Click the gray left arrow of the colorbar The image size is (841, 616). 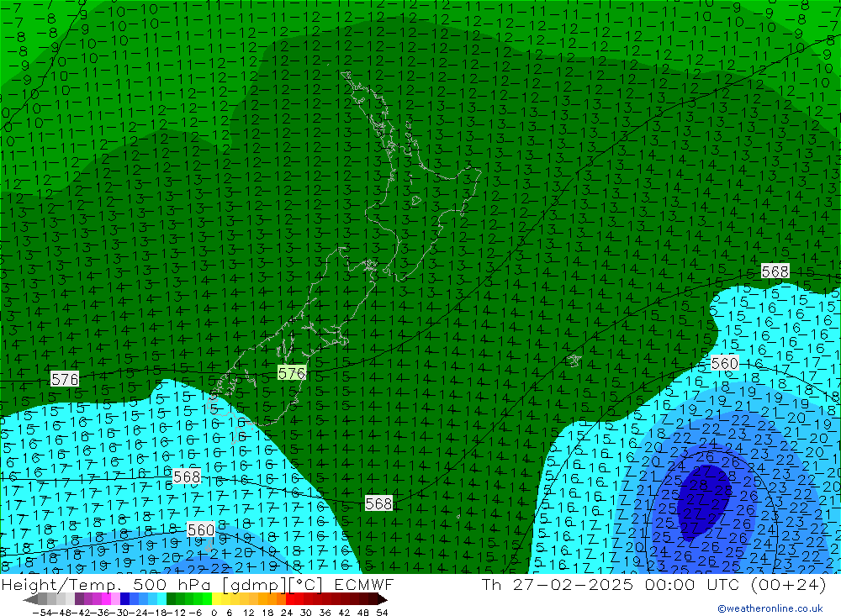pyautogui.click(x=30, y=599)
